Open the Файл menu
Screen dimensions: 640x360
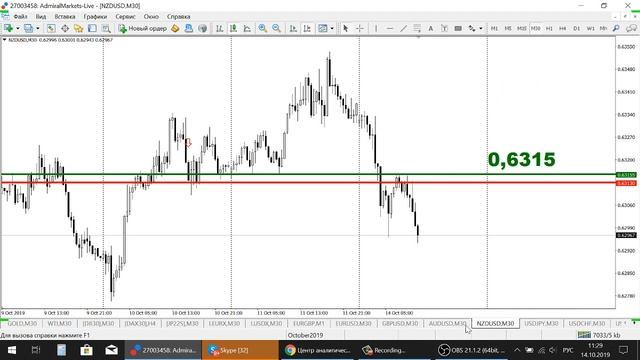click(20, 17)
